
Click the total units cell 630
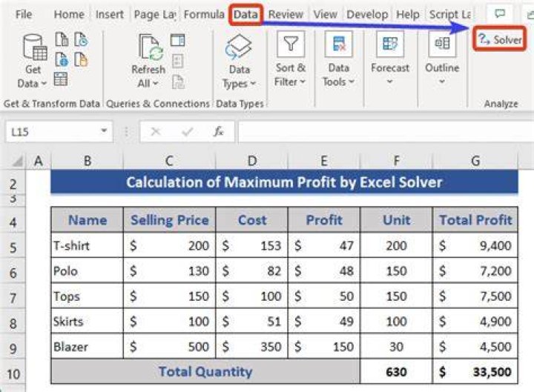[396, 371]
